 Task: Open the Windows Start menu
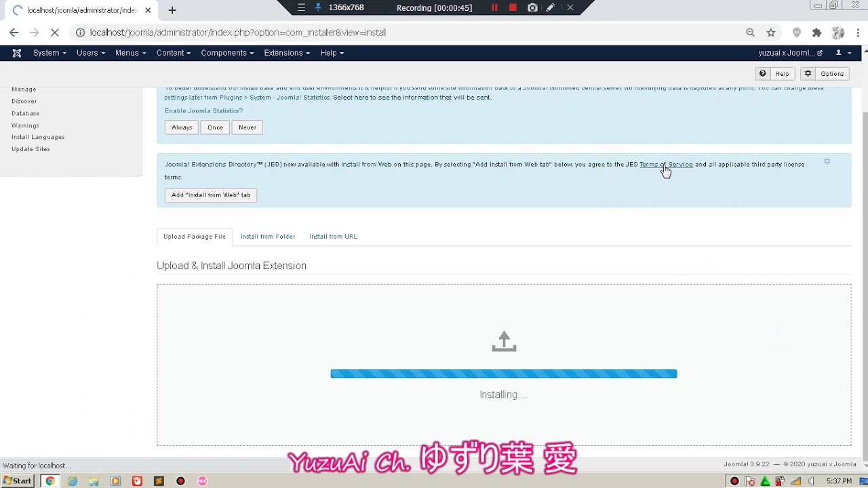pos(18,481)
